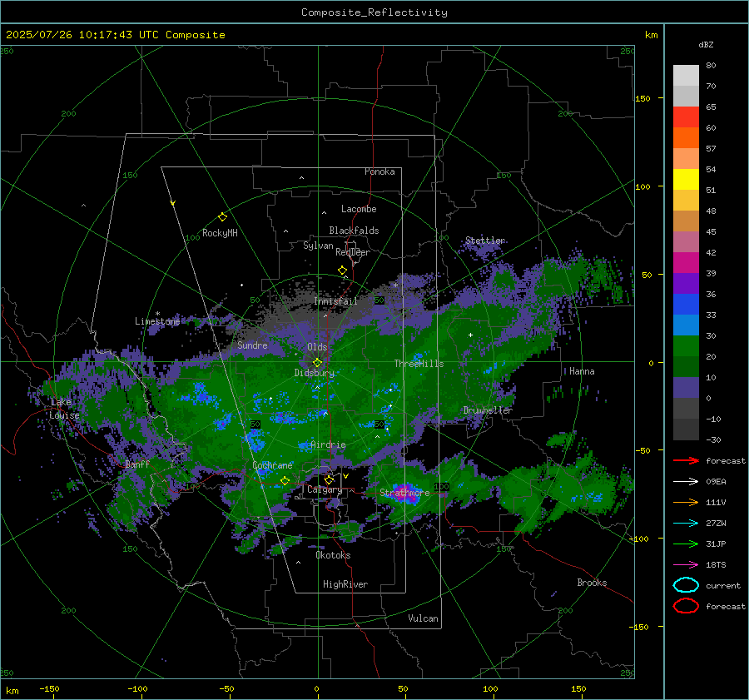The height and width of the screenshot is (700, 749).
Task: Click the Lacombe city label
Action: [x=359, y=209]
